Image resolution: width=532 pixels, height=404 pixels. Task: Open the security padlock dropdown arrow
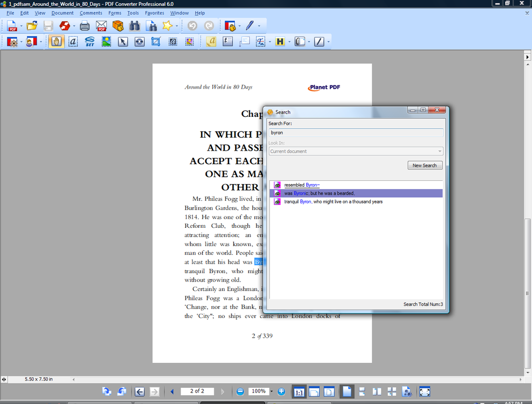pyautogui.click(x=239, y=26)
